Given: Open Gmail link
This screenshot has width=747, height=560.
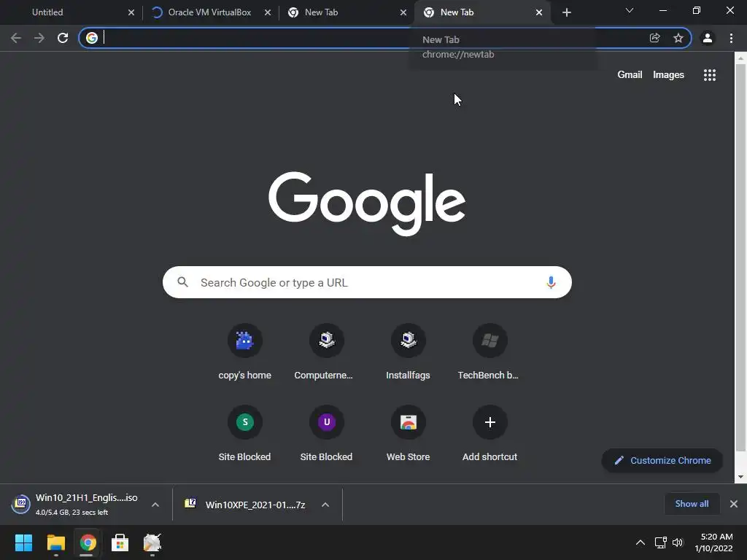Looking at the screenshot, I should [630, 75].
